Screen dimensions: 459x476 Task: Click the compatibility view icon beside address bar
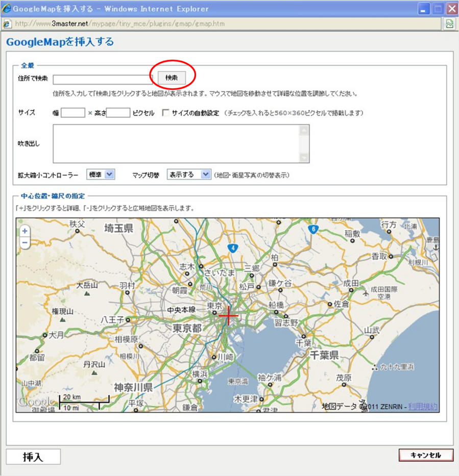tap(450, 23)
